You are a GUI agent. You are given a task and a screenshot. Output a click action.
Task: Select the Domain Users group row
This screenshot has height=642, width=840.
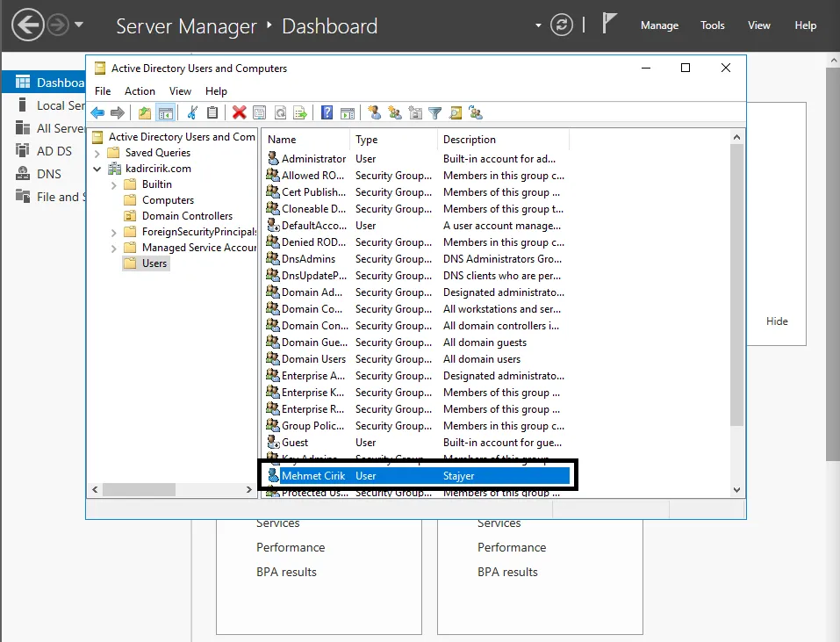[416, 359]
